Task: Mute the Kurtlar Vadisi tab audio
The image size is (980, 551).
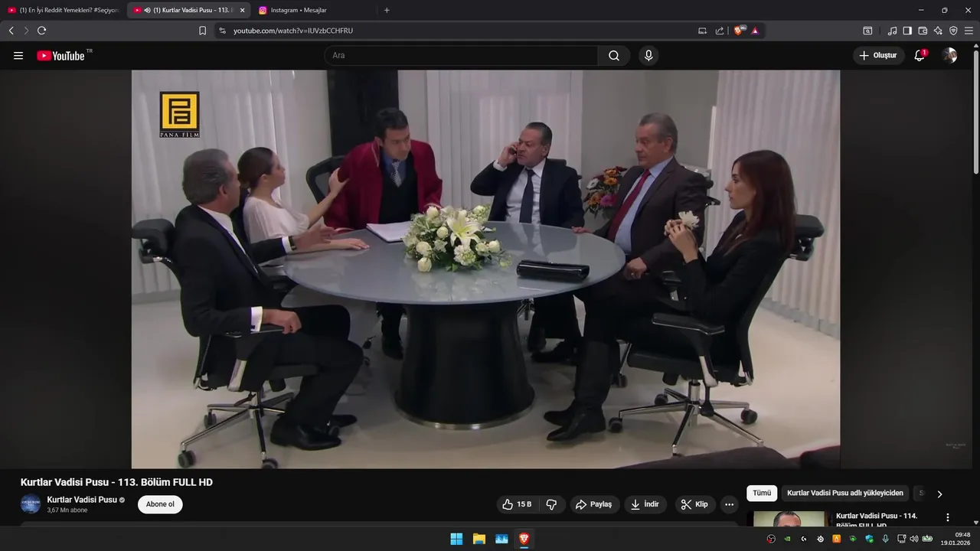Action: coord(147,10)
